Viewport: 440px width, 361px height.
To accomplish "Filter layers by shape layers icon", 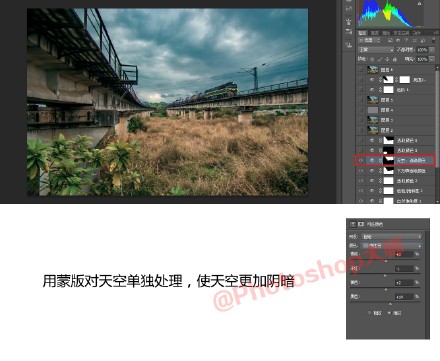I will (415, 40).
